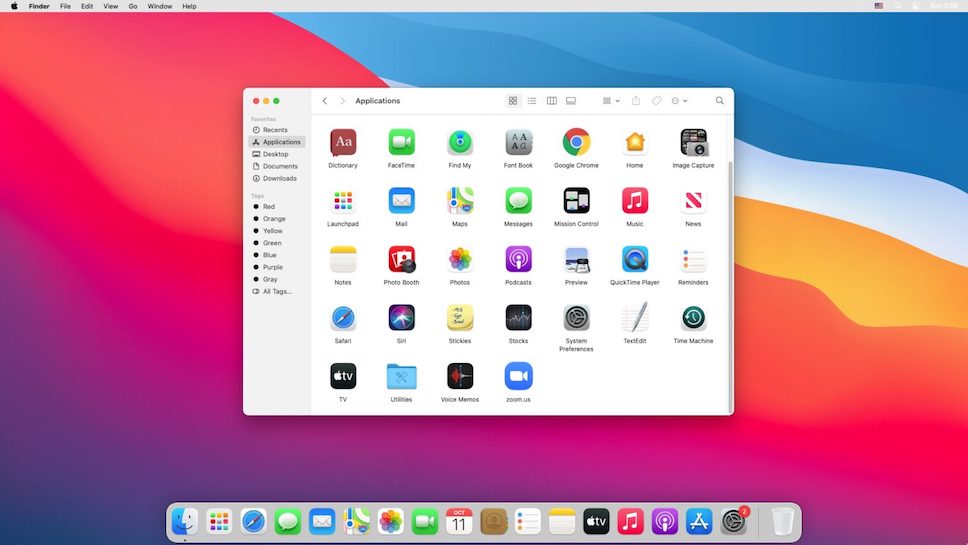Select the Font Book app icon

coord(518,143)
